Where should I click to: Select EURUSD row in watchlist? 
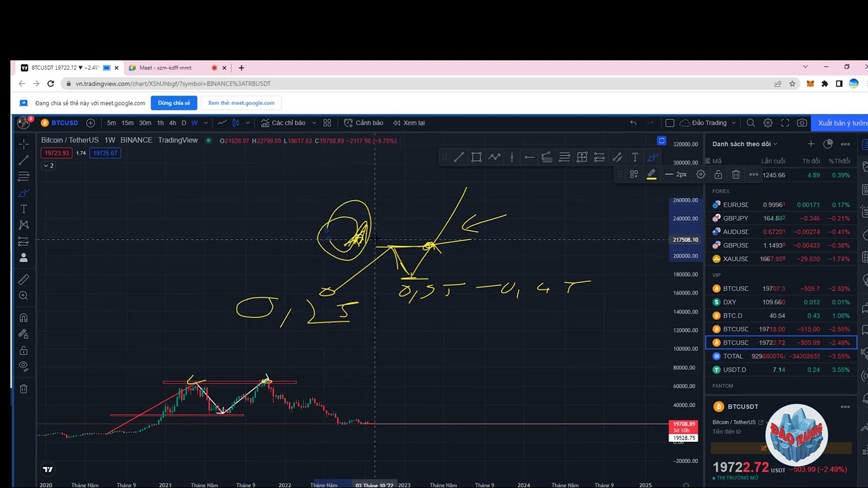(x=781, y=205)
